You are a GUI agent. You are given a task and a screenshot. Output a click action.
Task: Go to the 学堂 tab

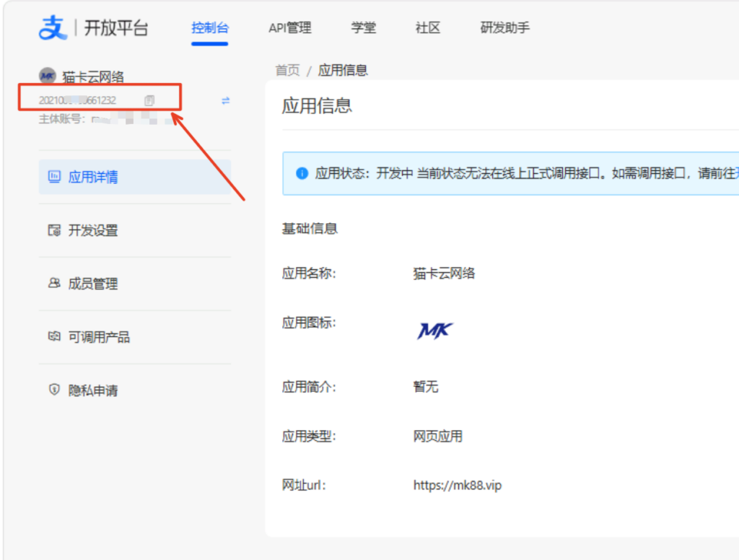[364, 28]
